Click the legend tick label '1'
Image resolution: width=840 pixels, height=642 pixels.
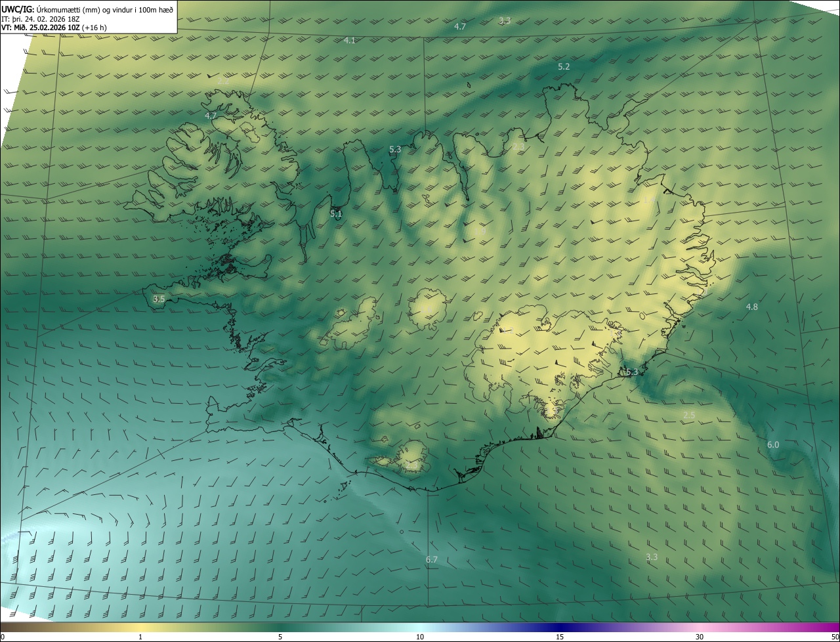(140, 637)
